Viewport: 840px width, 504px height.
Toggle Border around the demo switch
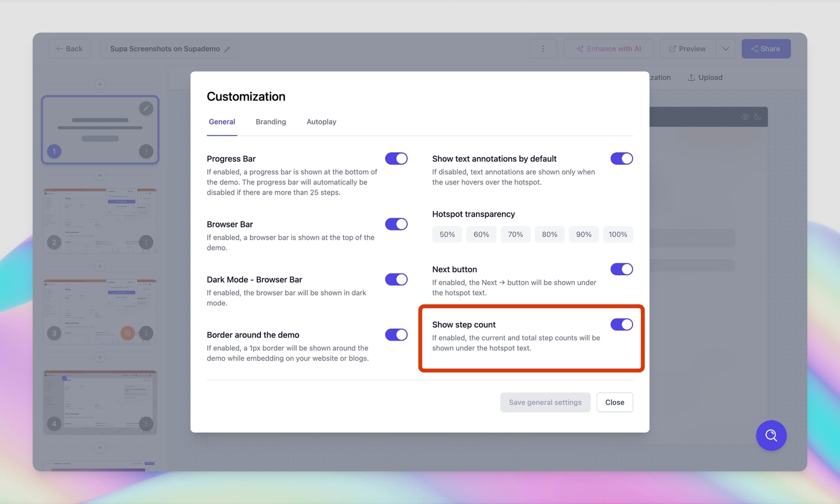[396, 334]
